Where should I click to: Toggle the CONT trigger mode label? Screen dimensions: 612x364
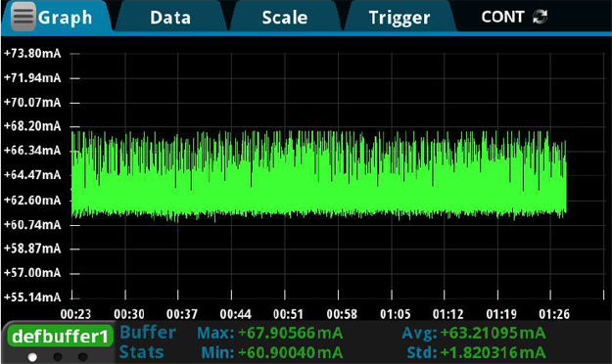[502, 17]
